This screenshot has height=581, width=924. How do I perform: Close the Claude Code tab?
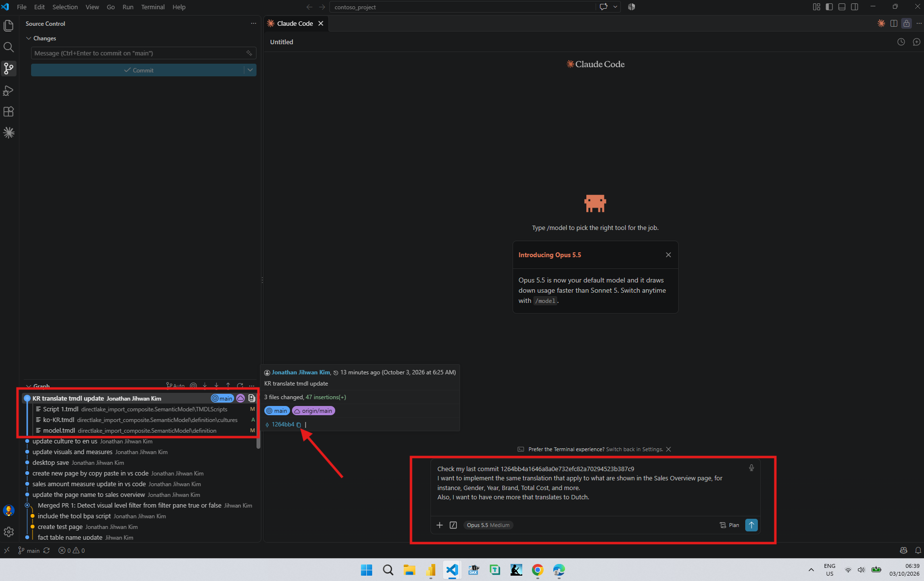pos(321,23)
